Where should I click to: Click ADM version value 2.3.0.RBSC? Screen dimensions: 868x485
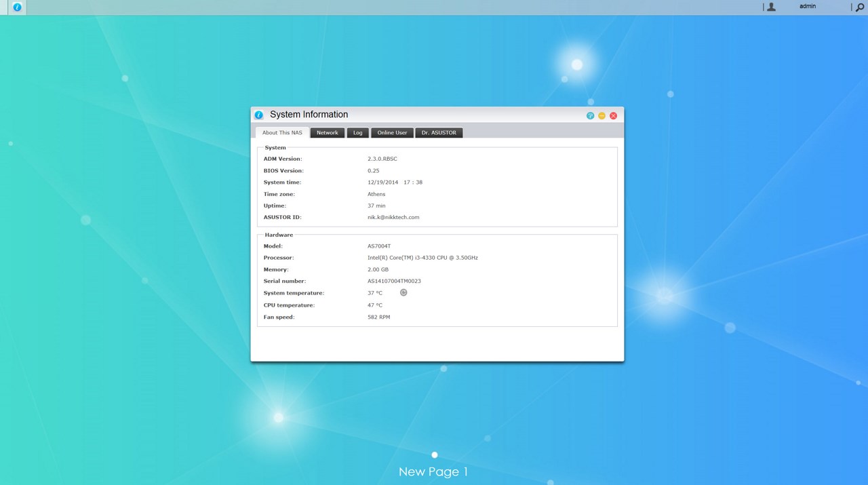click(382, 159)
